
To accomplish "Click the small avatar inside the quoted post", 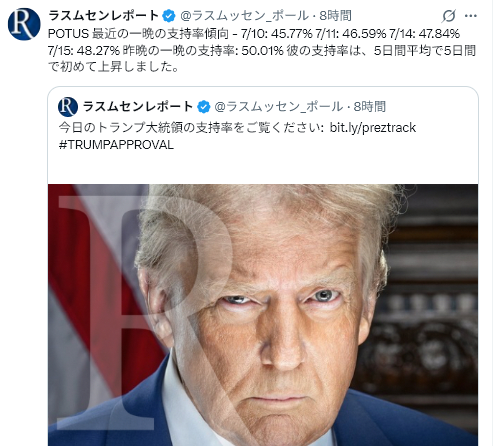I will coord(68,107).
